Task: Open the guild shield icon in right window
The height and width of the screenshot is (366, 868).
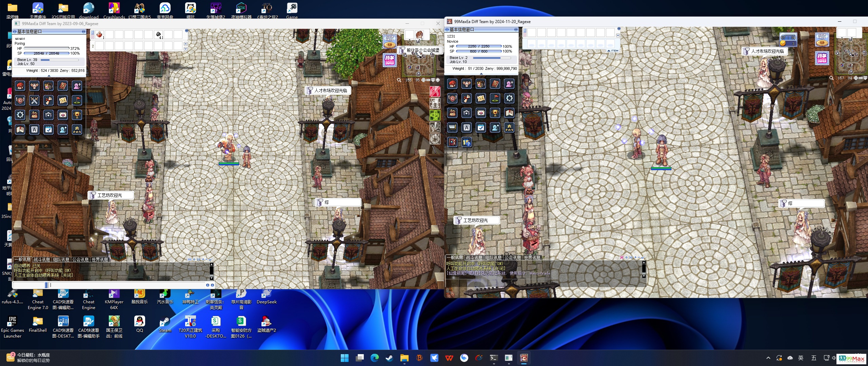Action: tap(452, 99)
